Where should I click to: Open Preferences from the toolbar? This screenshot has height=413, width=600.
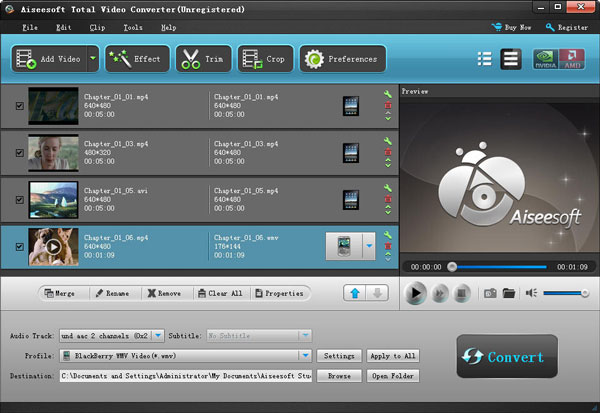[343, 59]
